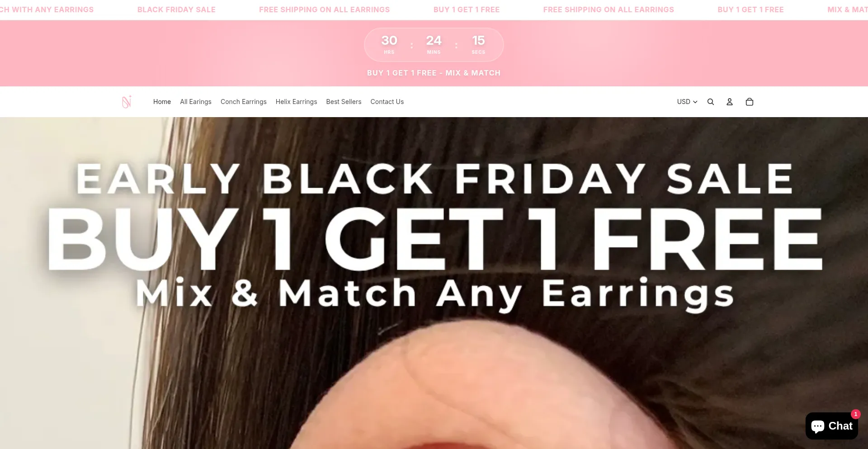Click the Black Friday Sale ticker text

tap(176, 9)
